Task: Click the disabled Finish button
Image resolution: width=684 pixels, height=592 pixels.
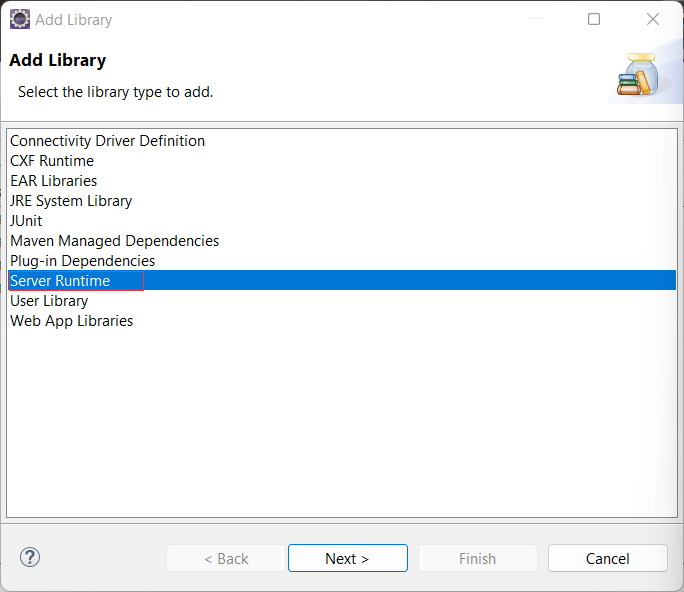Action: coord(478,558)
